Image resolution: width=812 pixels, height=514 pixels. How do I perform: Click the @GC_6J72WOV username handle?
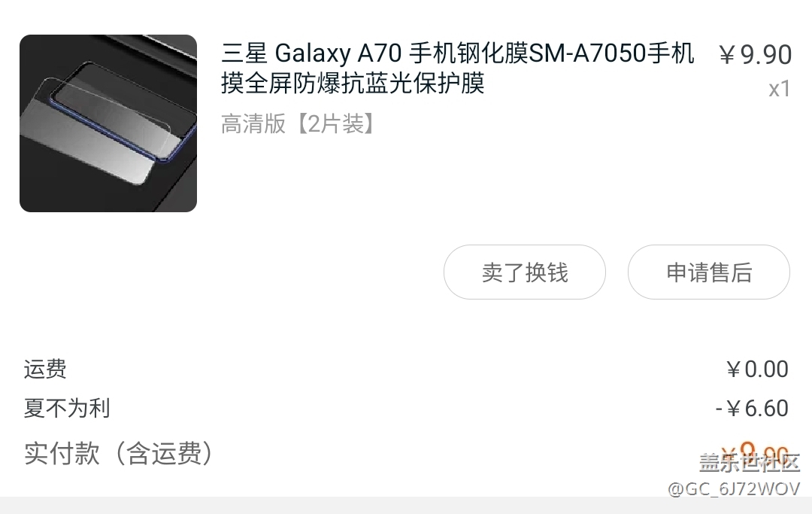click(x=734, y=488)
